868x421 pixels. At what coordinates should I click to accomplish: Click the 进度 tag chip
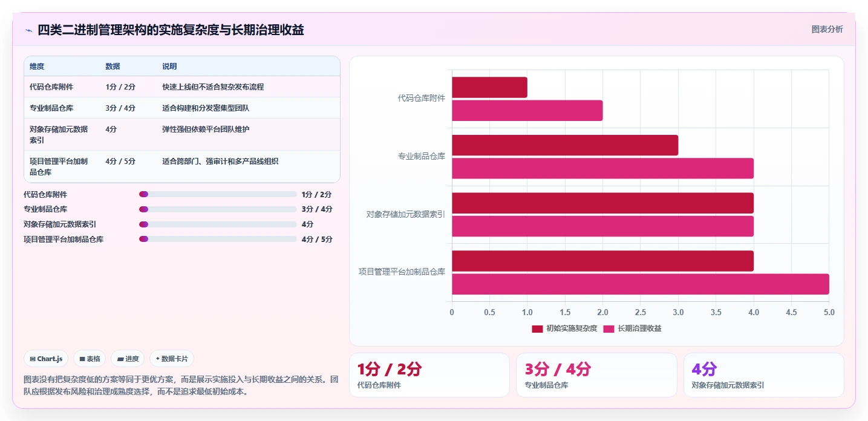[128, 359]
